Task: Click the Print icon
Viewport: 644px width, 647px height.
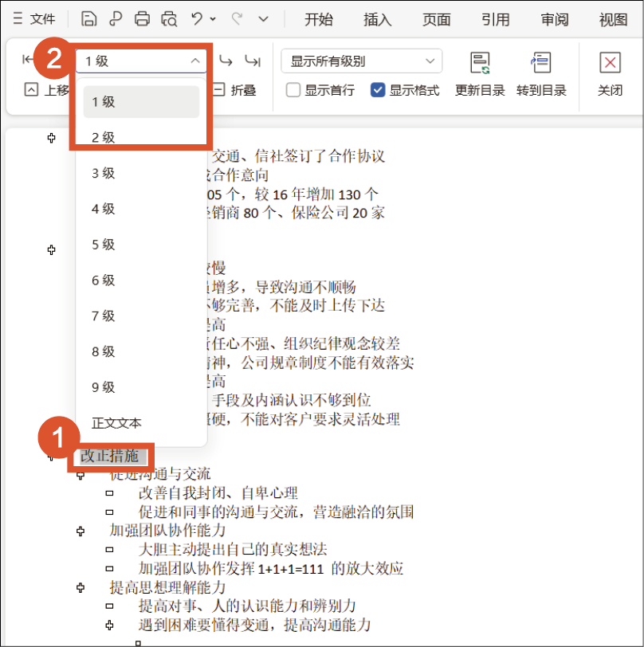Action: 142,19
